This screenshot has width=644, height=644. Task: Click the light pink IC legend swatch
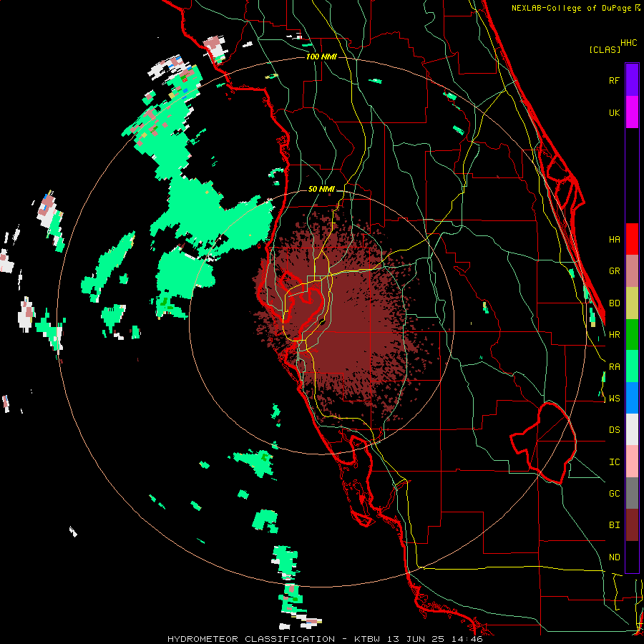tap(632, 462)
